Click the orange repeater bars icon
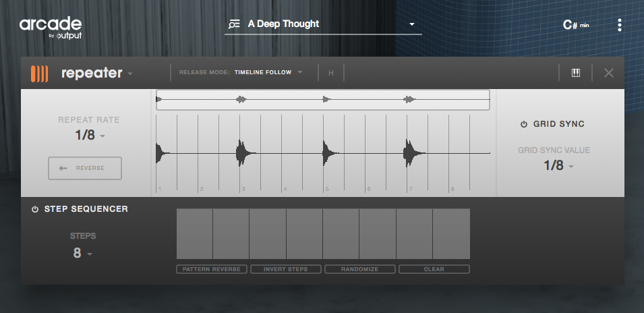This screenshot has width=644, height=313. [39, 74]
